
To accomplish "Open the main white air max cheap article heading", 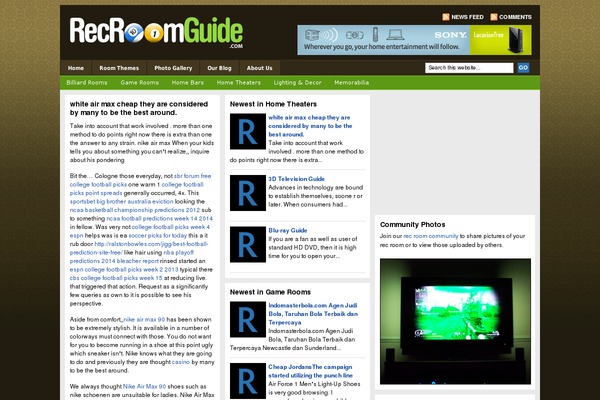I will [x=139, y=108].
